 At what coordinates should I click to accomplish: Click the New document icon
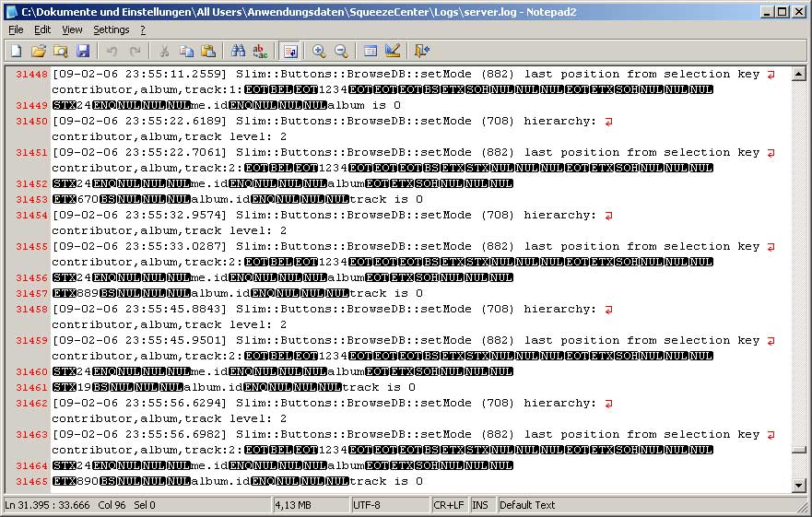click(16, 52)
